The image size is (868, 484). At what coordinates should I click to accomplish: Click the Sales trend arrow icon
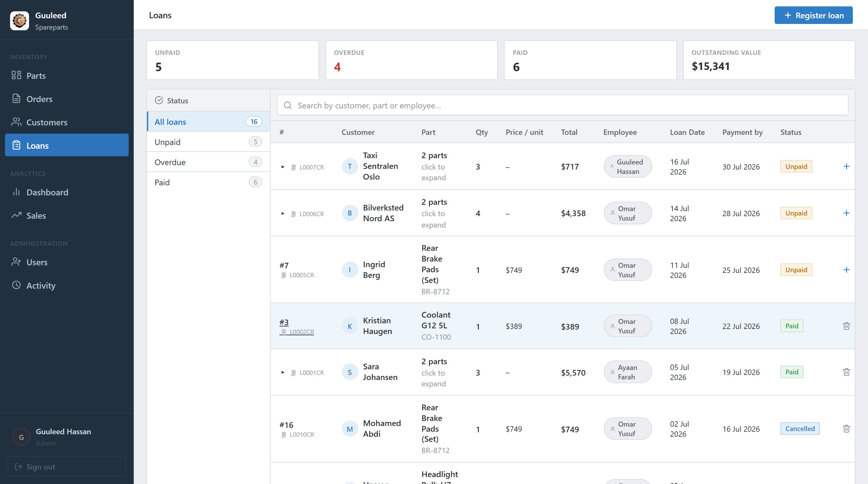[x=16, y=215]
